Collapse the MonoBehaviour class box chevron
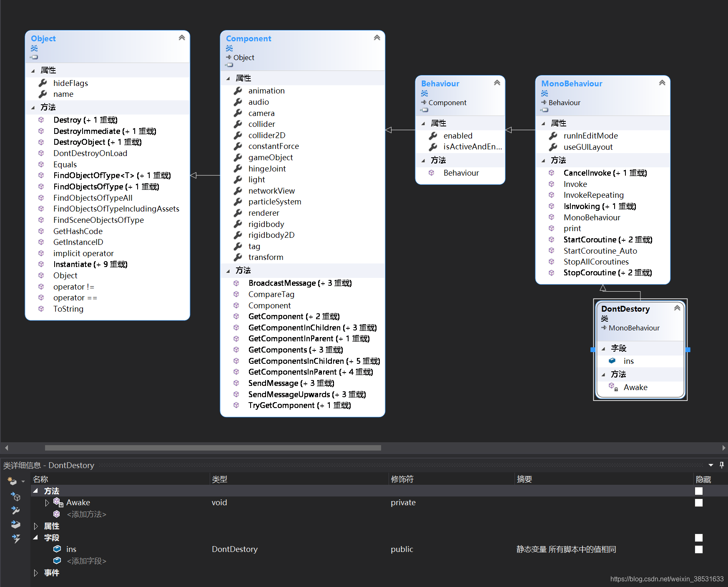 pyautogui.click(x=662, y=83)
